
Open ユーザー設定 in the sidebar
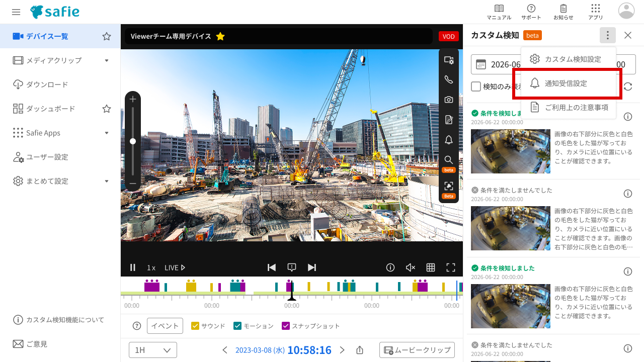(60, 157)
